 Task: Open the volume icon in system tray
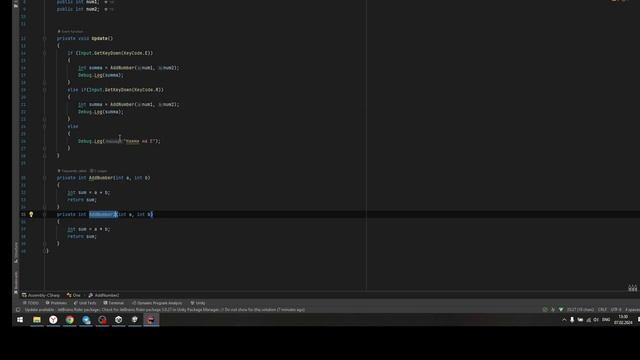[x=596, y=320]
